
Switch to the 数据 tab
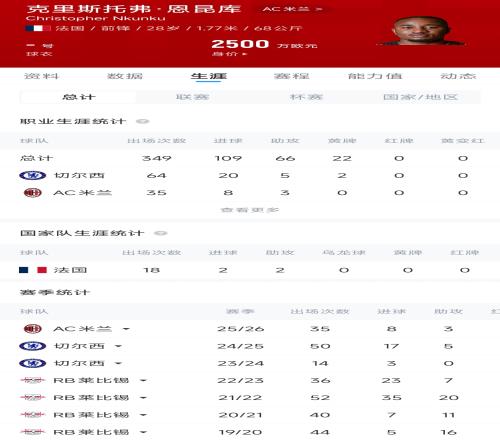pos(125,76)
